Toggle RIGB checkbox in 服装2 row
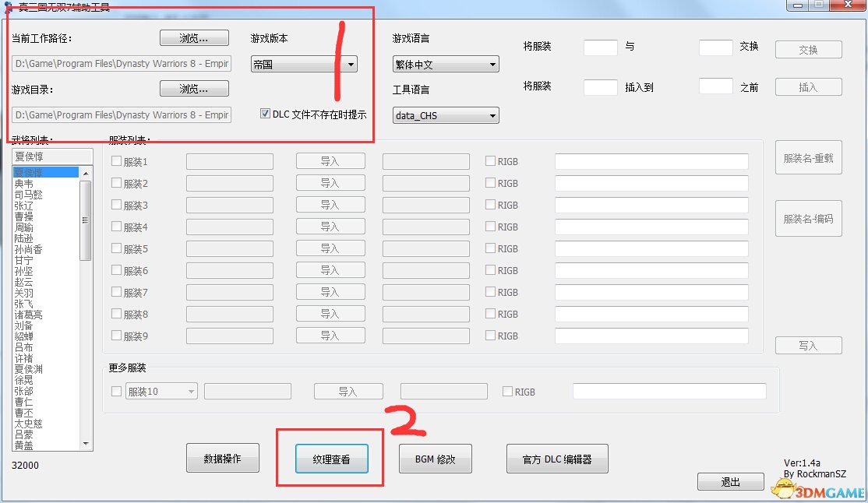 [490, 183]
